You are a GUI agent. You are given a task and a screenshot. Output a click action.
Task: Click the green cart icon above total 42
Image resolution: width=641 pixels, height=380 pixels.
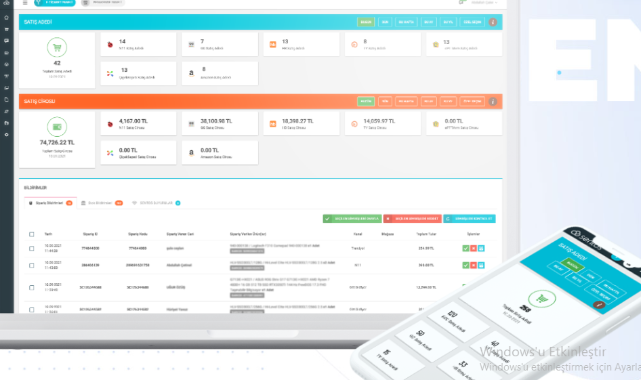click(57, 47)
